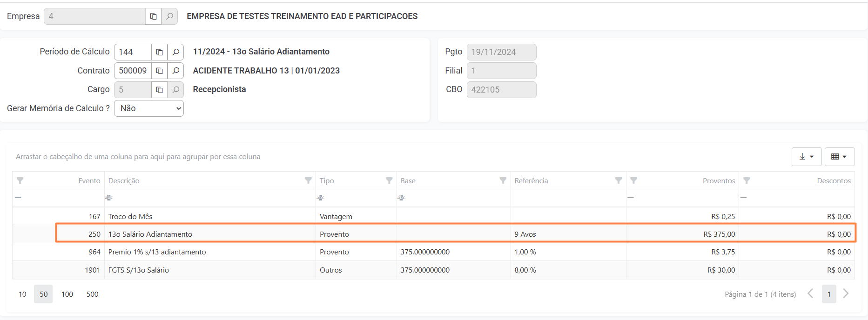Click the filter icon in Descrição column header
The image size is (868, 320).
(308, 180)
